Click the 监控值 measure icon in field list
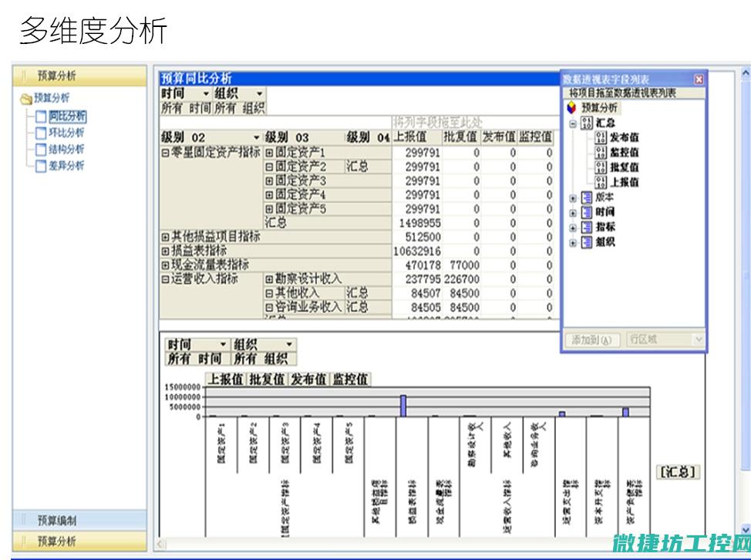The image size is (751, 560). click(x=601, y=152)
